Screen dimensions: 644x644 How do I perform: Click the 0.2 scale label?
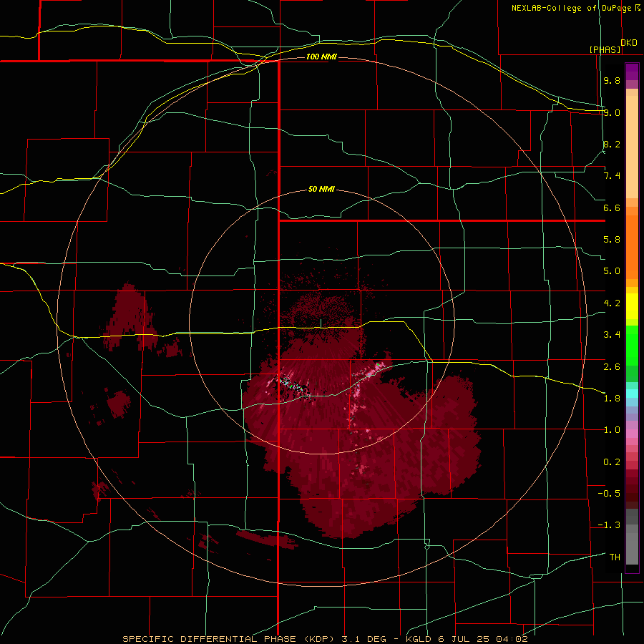click(612, 462)
